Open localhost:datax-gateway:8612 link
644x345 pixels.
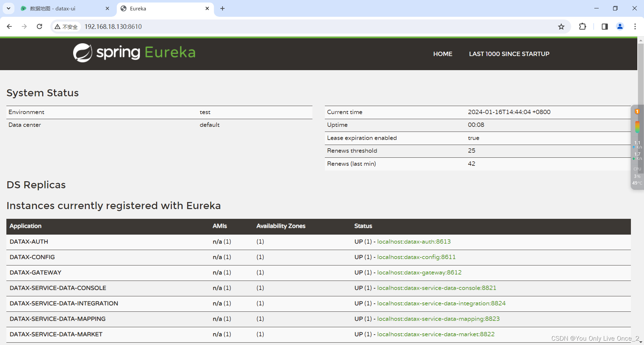click(x=419, y=273)
